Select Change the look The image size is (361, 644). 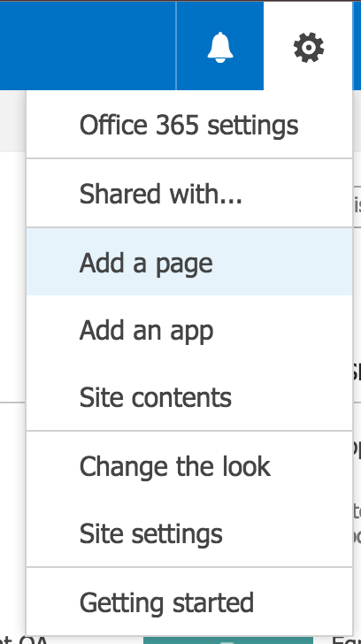(x=189, y=466)
